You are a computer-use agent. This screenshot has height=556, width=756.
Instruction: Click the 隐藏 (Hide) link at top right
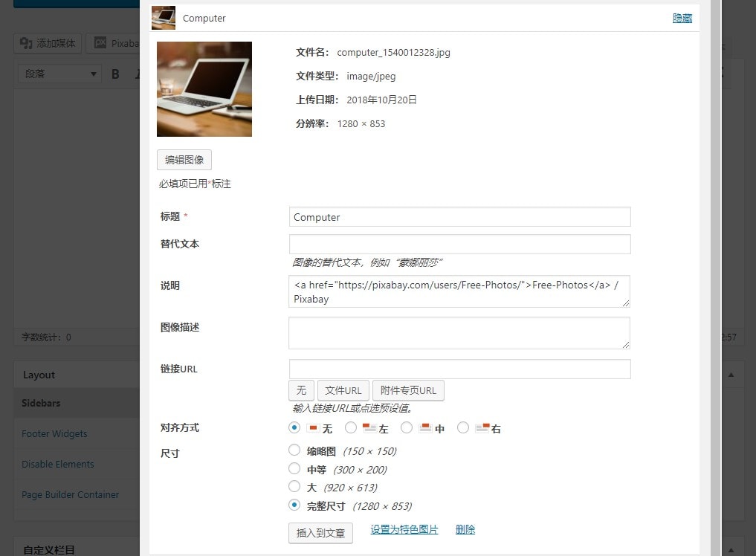[x=682, y=18]
